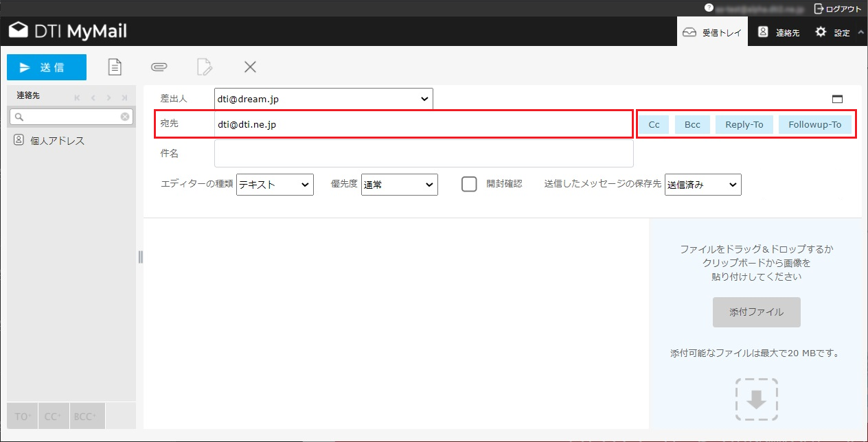Click the 宛先 recipient field
The width and height of the screenshot is (868, 442).
[x=423, y=125]
